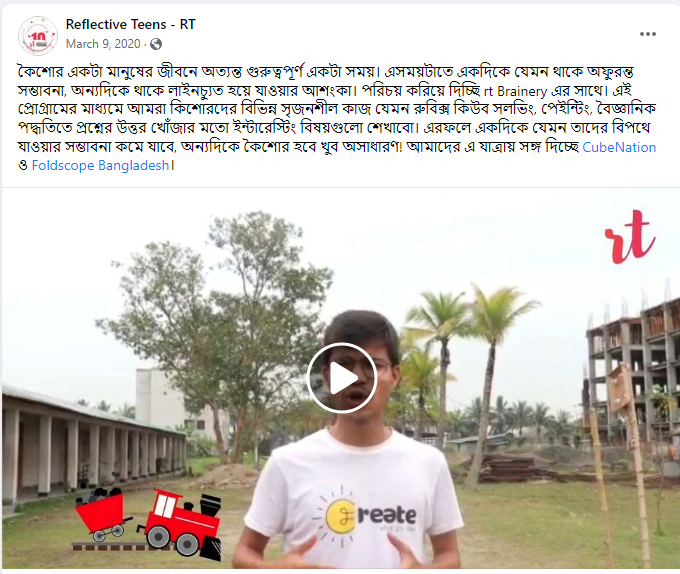Image resolution: width=680 pixels, height=574 pixels.
Task: Click the red rt logo in video
Action: tap(630, 237)
